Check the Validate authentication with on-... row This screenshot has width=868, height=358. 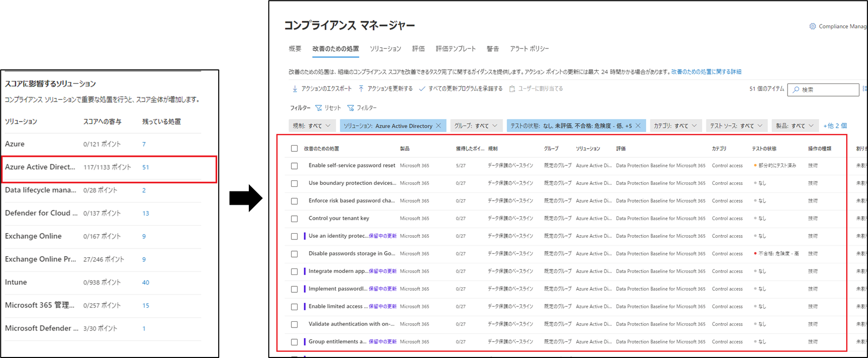(294, 324)
